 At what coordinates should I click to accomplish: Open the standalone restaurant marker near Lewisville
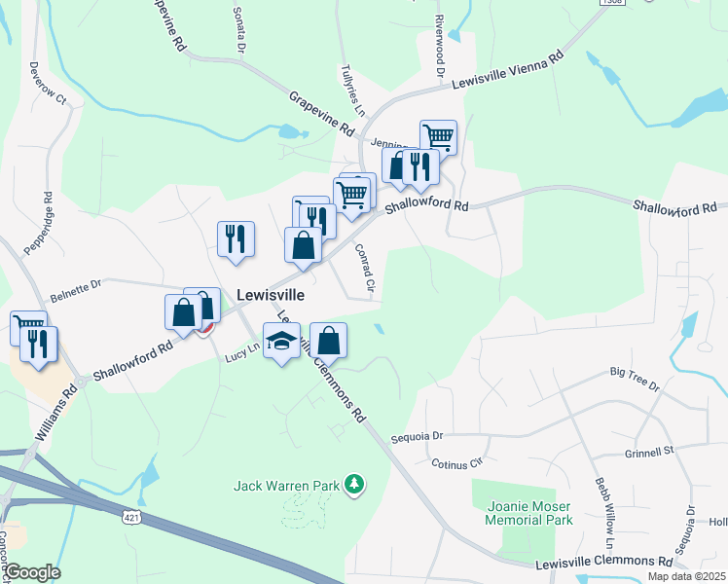[236, 240]
